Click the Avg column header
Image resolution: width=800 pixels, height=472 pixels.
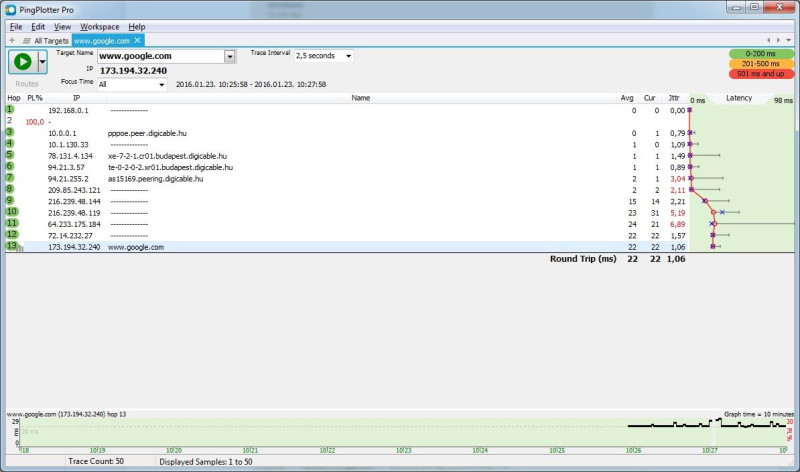(x=627, y=98)
